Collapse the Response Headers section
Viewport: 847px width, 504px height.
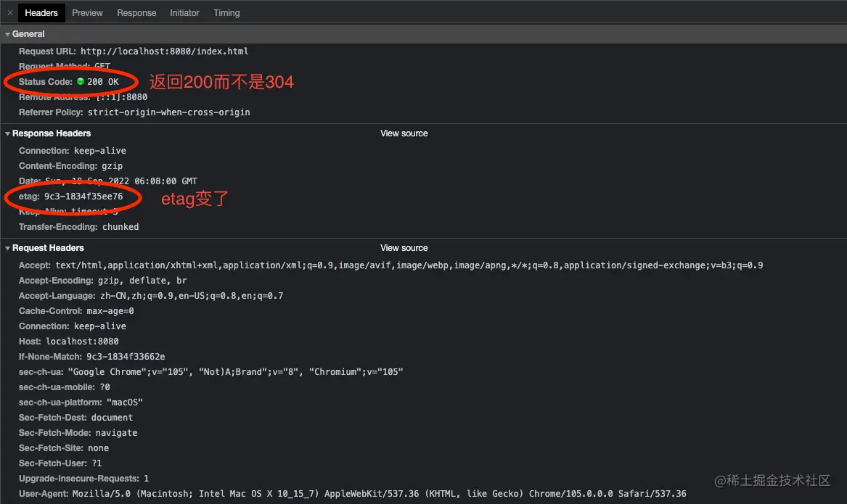click(7, 133)
